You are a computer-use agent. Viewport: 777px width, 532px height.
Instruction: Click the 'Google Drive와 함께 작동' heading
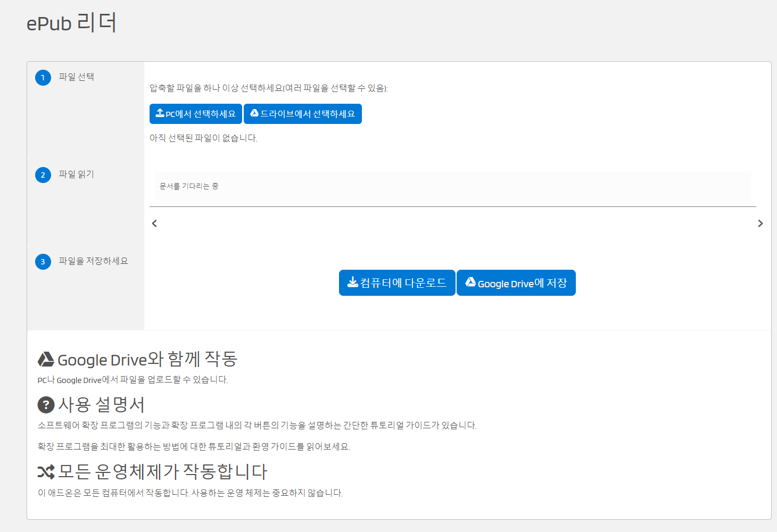click(x=147, y=360)
